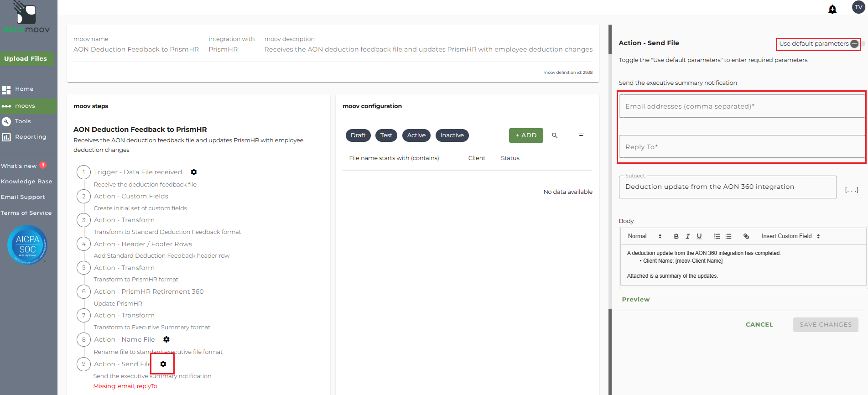Click SAVE CHANGES button
The width and height of the screenshot is (868, 395).
[x=826, y=325]
